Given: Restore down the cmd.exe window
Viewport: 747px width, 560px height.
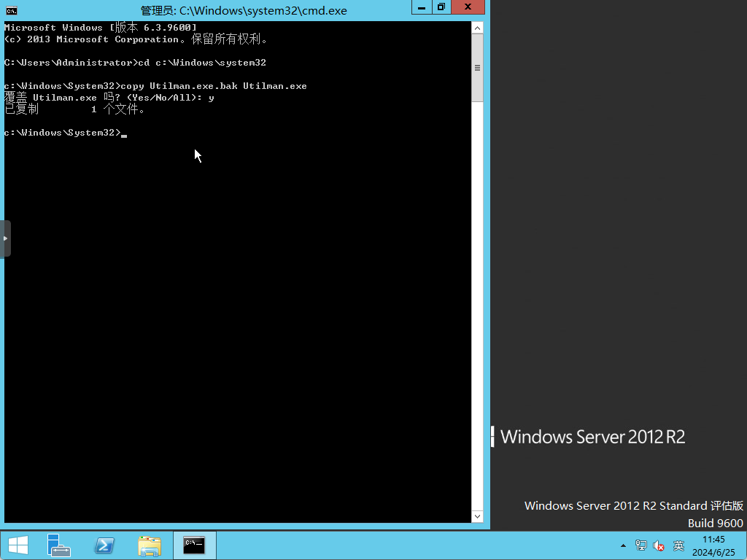Looking at the screenshot, I should [441, 7].
